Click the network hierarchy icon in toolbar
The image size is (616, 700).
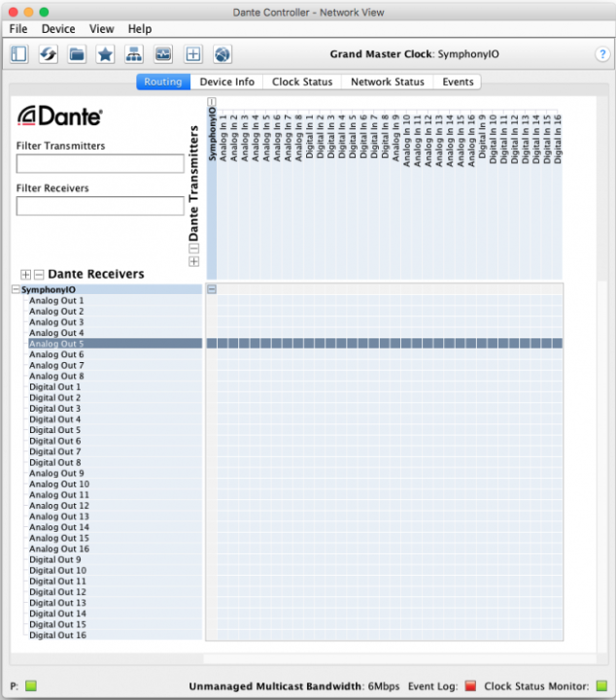click(x=134, y=54)
